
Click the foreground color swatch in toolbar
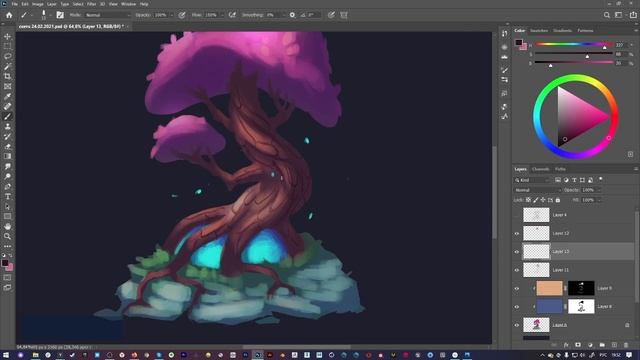pos(5,263)
